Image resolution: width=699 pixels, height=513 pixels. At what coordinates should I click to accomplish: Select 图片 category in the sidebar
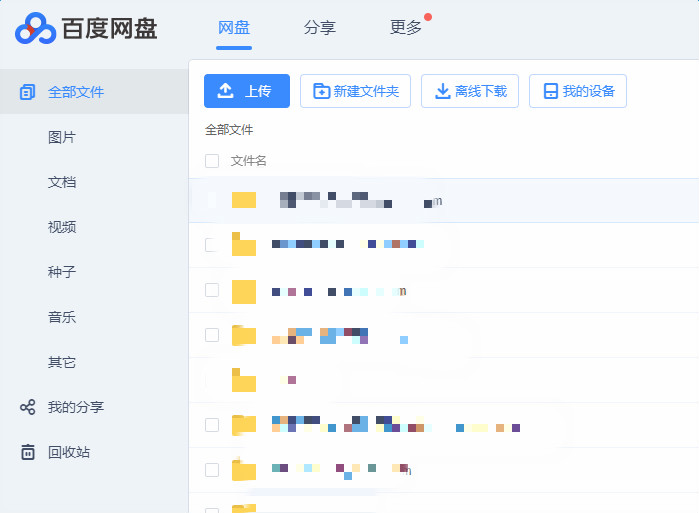pos(62,137)
